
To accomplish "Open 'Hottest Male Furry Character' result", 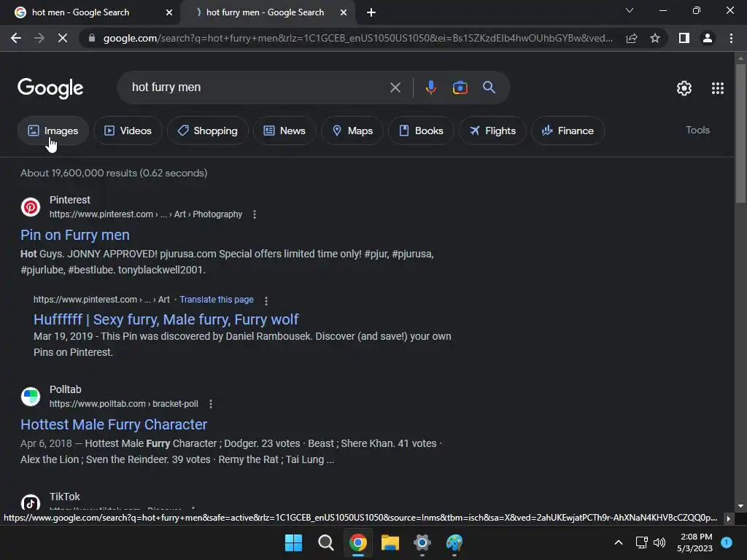I will click(113, 424).
